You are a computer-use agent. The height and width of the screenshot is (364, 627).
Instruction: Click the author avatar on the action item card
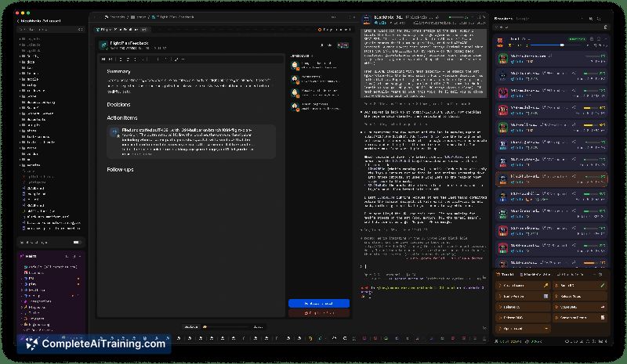coord(114,132)
